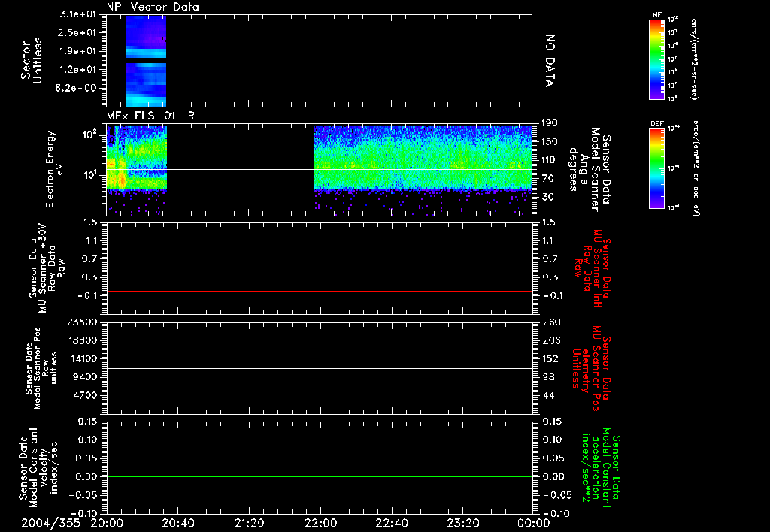Click the white Model Scanner Pos line

[319, 369]
